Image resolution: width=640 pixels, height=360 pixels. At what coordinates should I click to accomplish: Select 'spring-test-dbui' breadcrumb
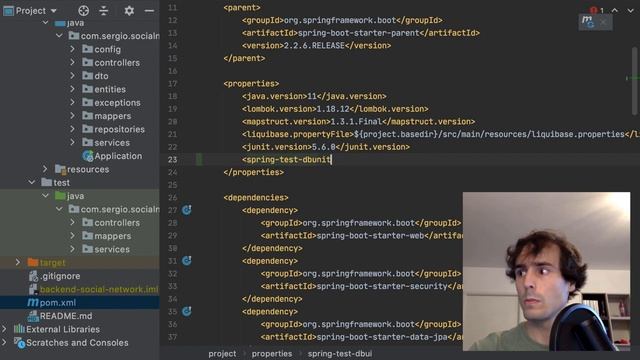pyautogui.click(x=340, y=354)
